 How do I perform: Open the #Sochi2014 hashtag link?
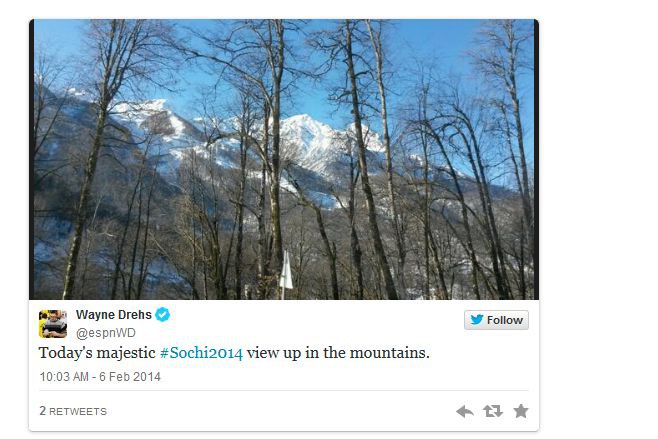pos(201,353)
